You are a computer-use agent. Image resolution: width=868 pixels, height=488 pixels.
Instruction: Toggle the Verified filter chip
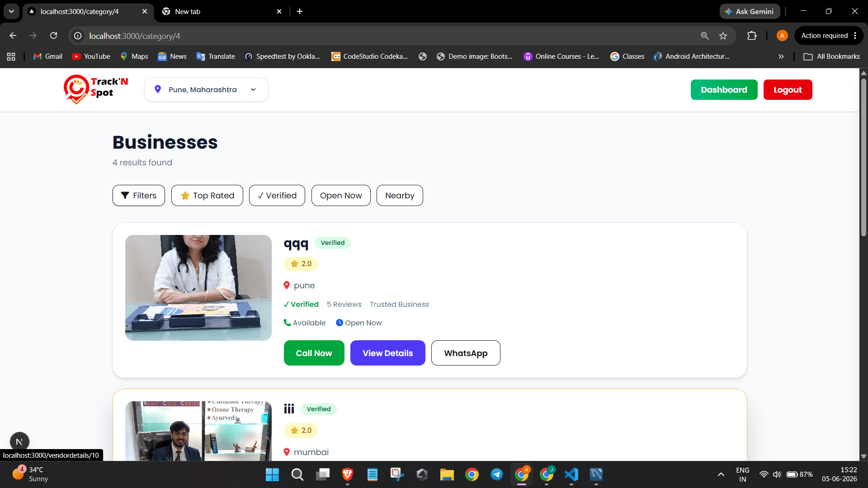(277, 196)
